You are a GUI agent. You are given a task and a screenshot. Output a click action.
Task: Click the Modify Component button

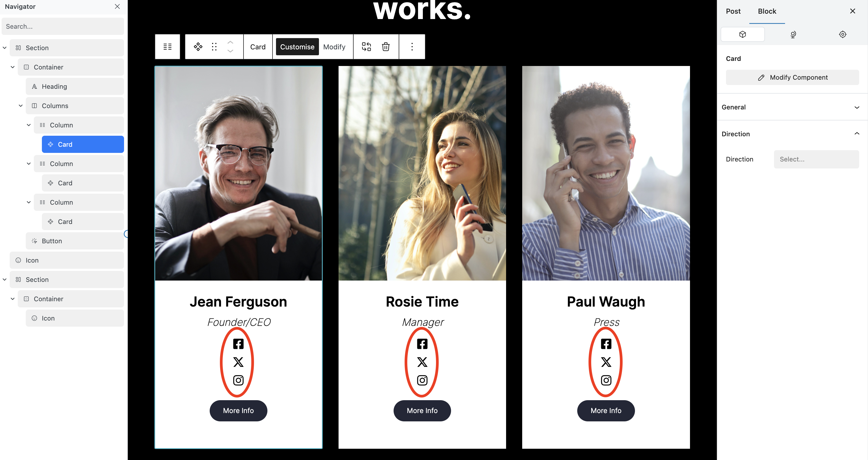click(792, 78)
